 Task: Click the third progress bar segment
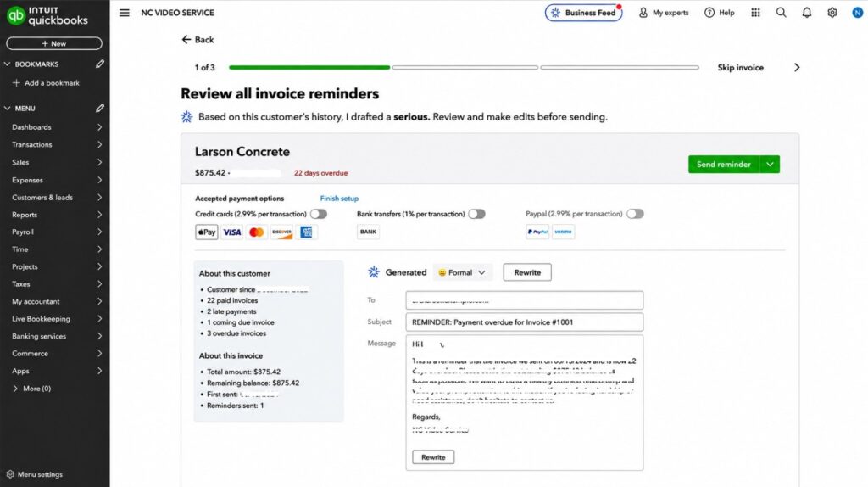(x=620, y=68)
